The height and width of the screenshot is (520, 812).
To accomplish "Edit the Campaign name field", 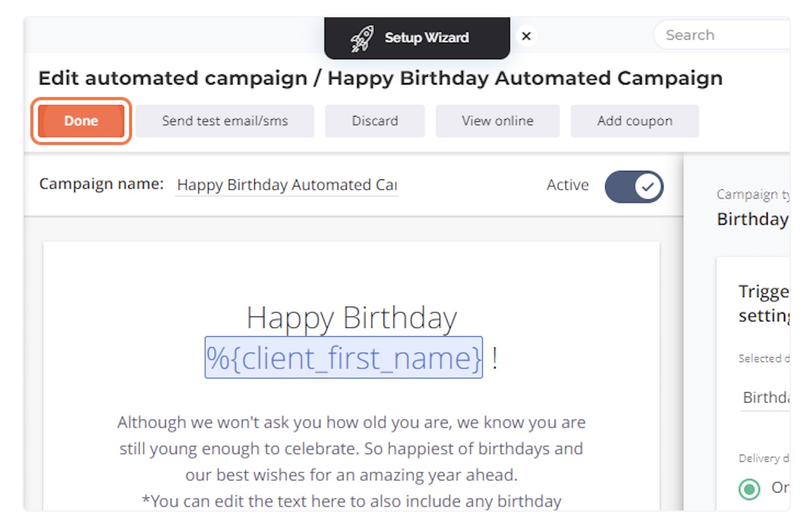I will [x=286, y=185].
